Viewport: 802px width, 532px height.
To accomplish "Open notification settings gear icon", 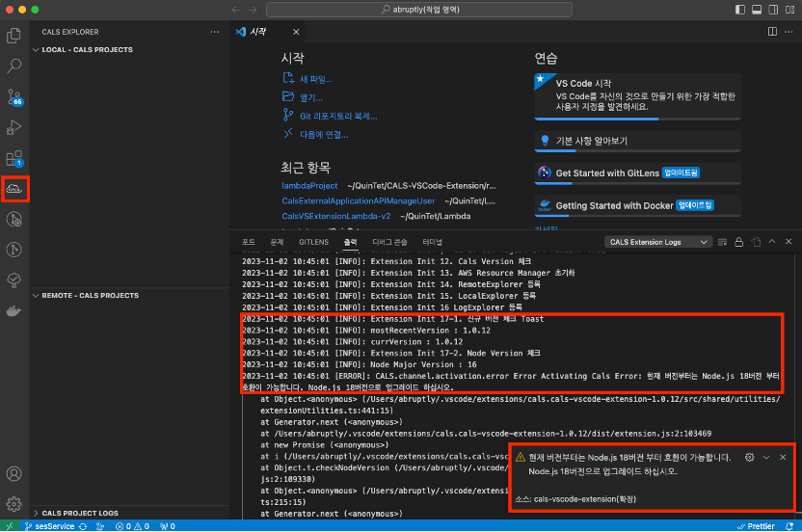I will tap(749, 458).
